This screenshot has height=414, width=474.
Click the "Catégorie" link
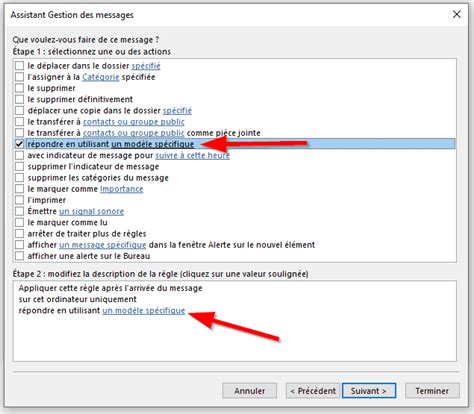click(x=101, y=77)
